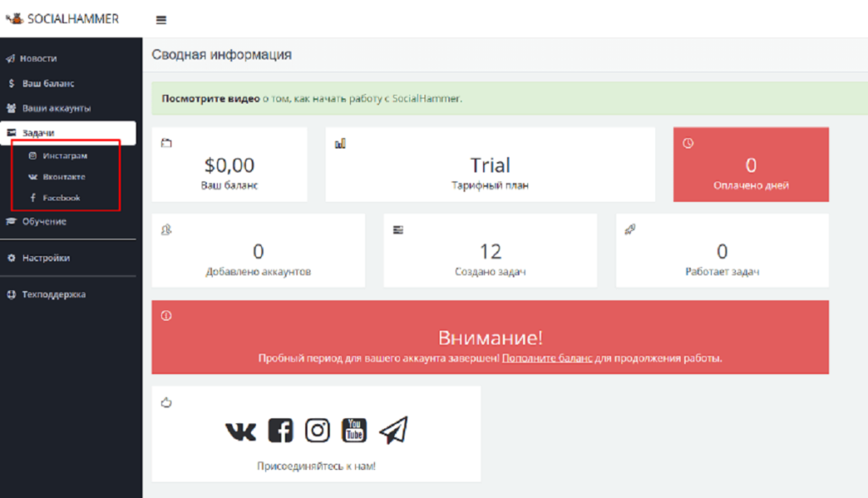
Task: Select Инстаграм under Задачи
Action: (64, 156)
